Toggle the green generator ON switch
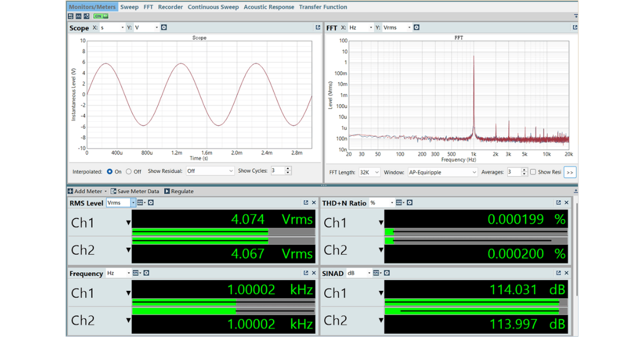644x337 pixels. point(101,16)
